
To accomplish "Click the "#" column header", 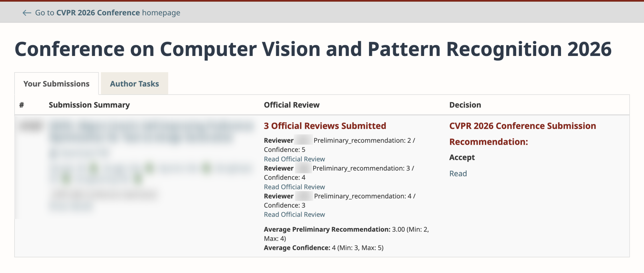I will tap(22, 105).
